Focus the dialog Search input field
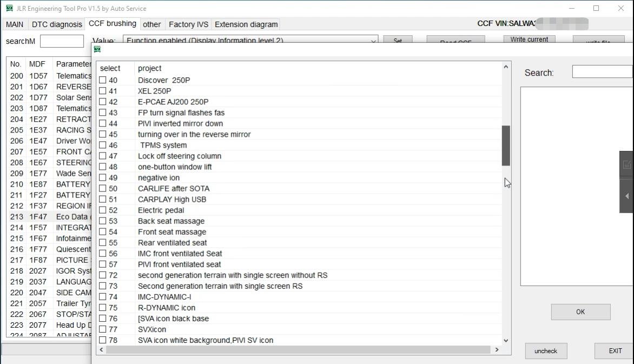 (x=603, y=72)
